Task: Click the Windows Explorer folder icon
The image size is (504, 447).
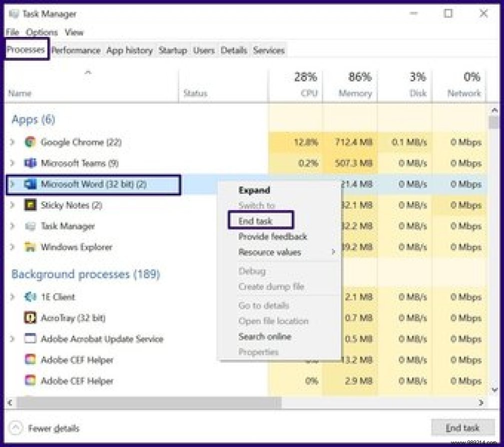Action: [x=30, y=247]
